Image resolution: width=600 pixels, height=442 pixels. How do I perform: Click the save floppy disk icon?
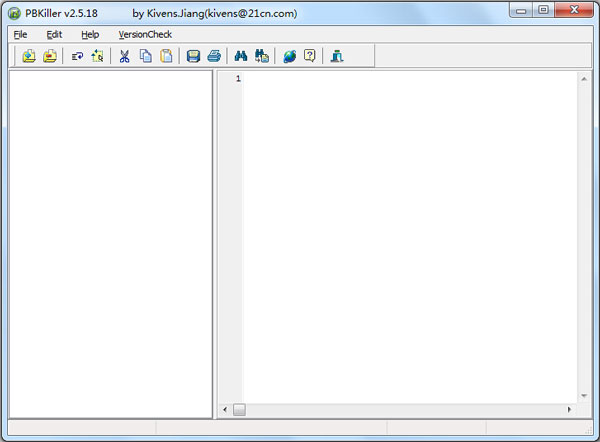(x=193, y=56)
